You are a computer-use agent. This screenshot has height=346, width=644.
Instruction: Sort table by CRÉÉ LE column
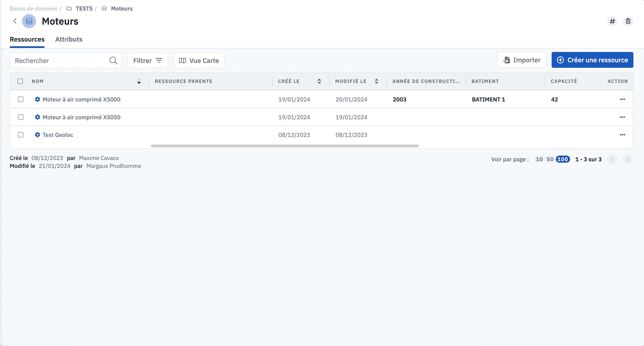(x=319, y=81)
